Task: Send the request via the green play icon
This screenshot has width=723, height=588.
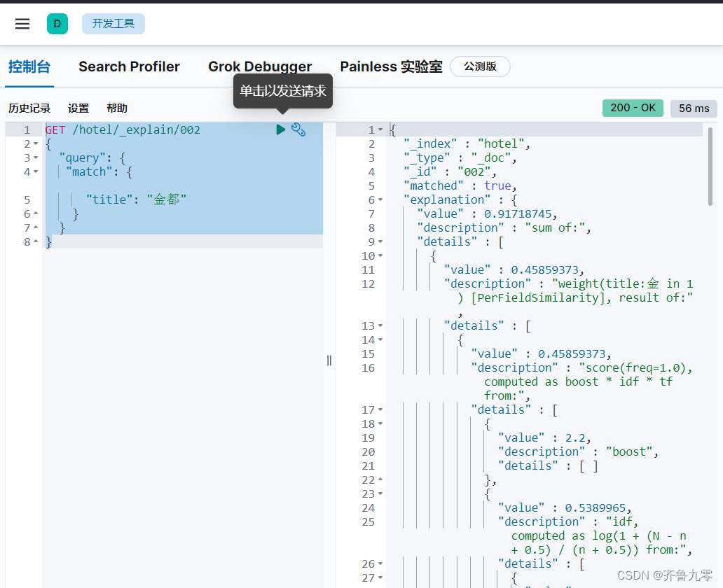Action: pos(280,129)
